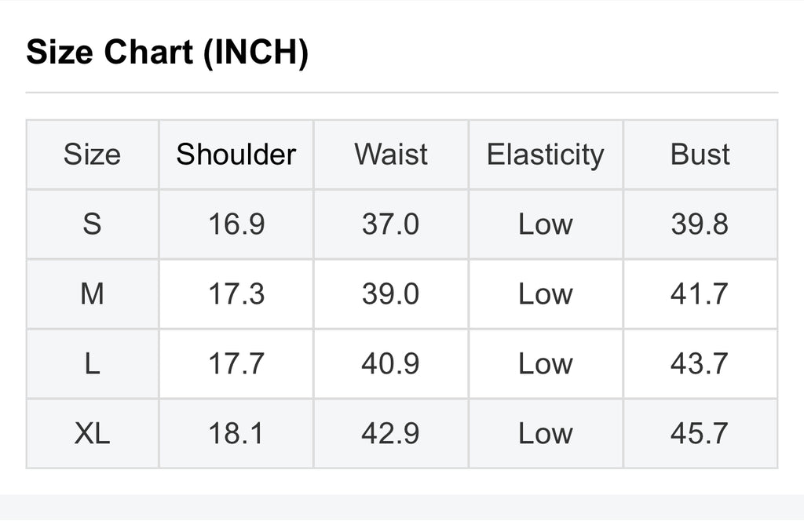This screenshot has height=532, width=804.
Task: Select the Size column header
Action: (x=92, y=155)
